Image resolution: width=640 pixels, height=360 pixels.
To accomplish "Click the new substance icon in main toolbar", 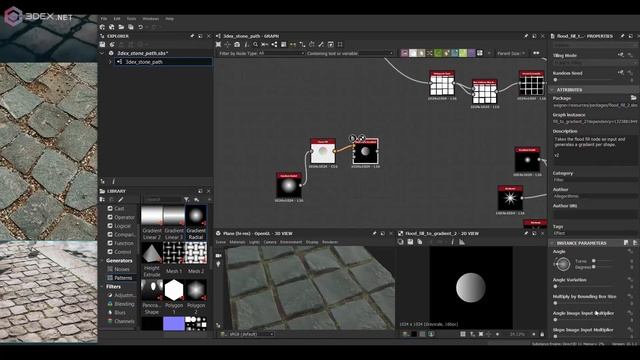I will [x=102, y=27].
